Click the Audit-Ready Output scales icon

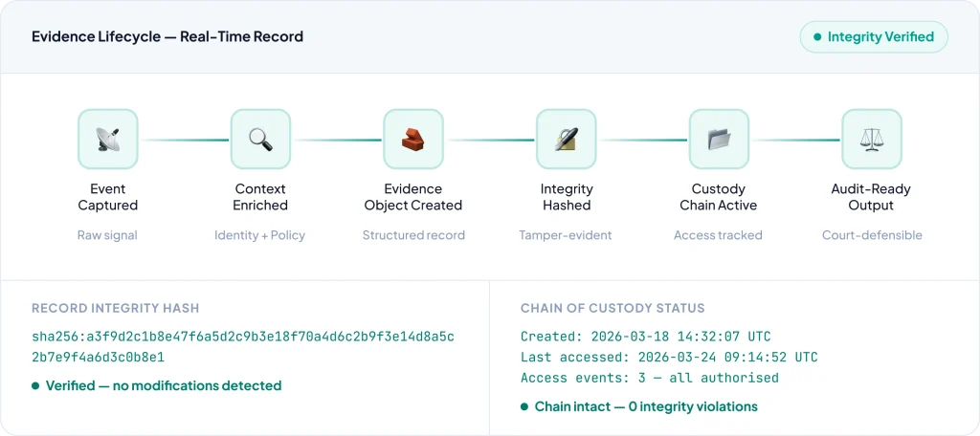pyautogui.click(x=871, y=140)
